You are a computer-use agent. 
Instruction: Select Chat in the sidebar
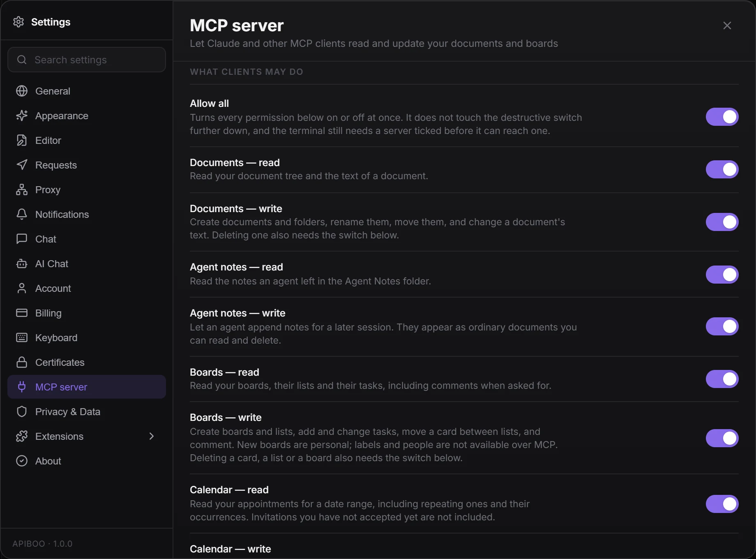(87, 239)
